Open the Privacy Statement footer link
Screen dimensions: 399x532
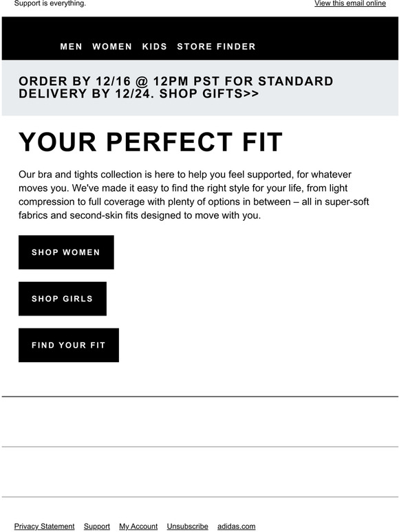click(x=44, y=527)
